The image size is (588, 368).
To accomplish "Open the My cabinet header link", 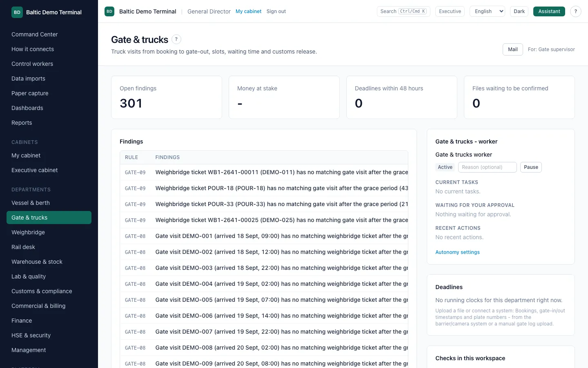I will (x=248, y=11).
